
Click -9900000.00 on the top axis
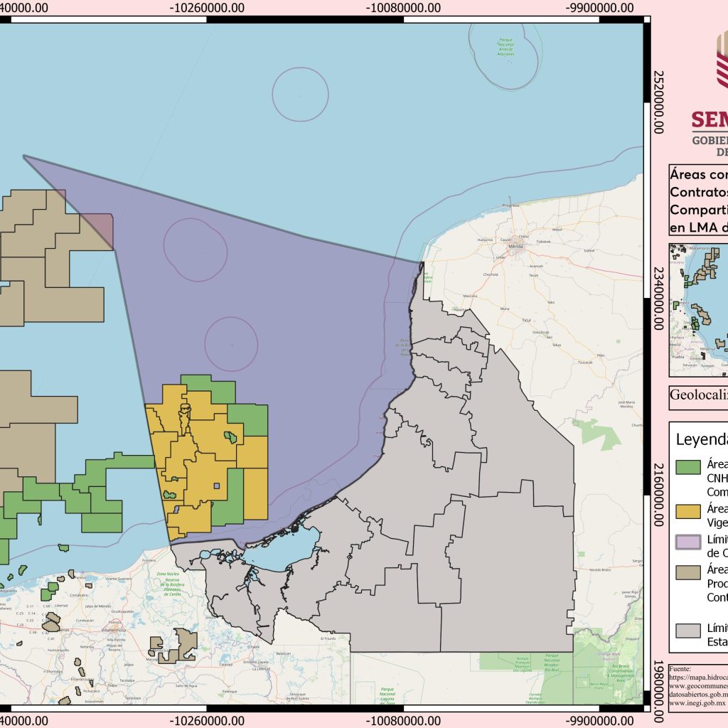click(x=599, y=8)
